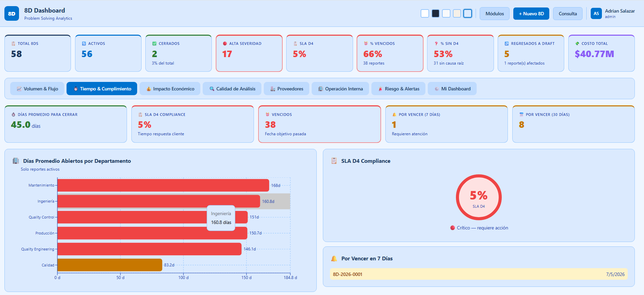
Task: Click the '3% del total' text
Action: tap(163, 63)
